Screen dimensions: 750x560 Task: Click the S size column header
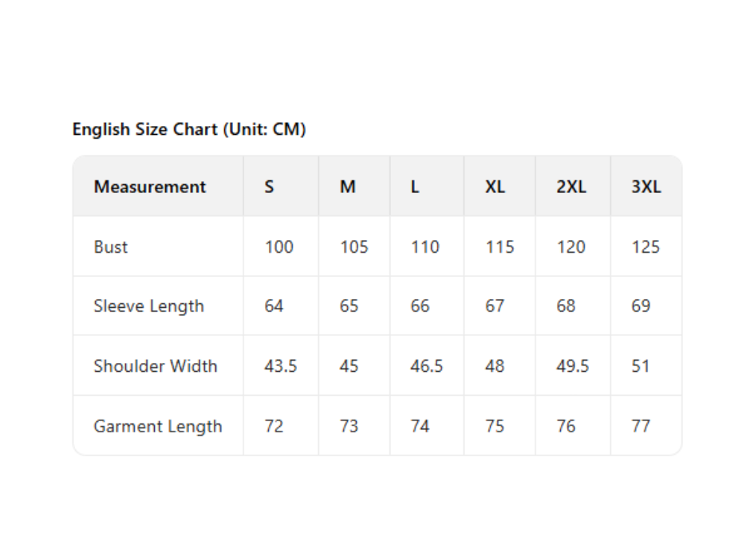pyautogui.click(x=270, y=187)
